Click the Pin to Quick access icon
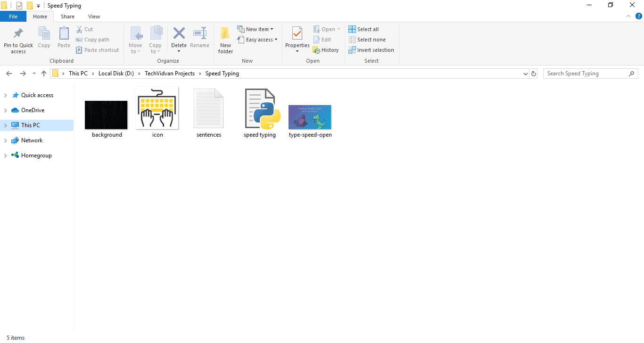Image resolution: width=644 pixels, height=343 pixels. (x=18, y=34)
